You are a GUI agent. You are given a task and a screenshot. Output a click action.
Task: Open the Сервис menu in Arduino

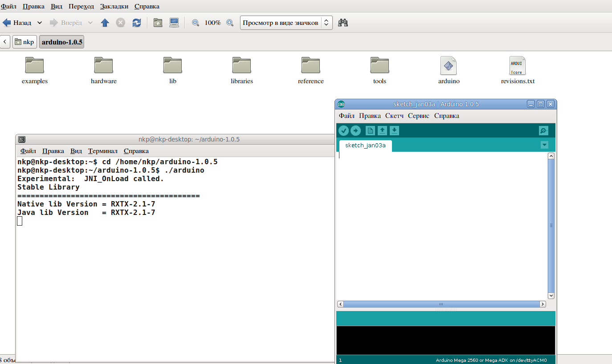coord(419,116)
